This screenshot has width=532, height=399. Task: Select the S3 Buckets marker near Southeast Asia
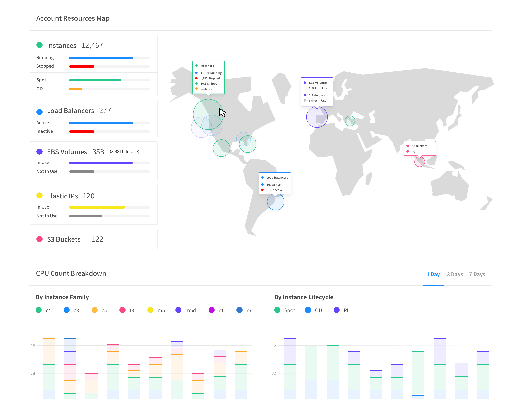[x=420, y=162]
